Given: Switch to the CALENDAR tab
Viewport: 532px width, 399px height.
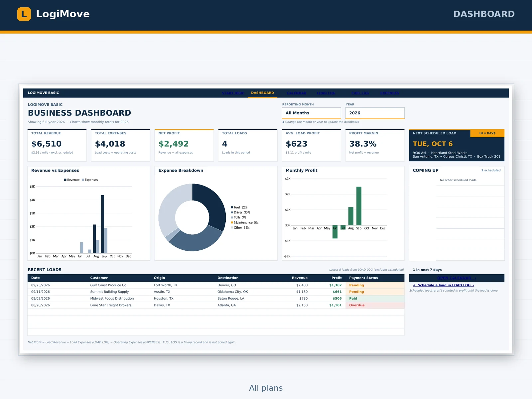Looking at the screenshot, I should (297, 93).
